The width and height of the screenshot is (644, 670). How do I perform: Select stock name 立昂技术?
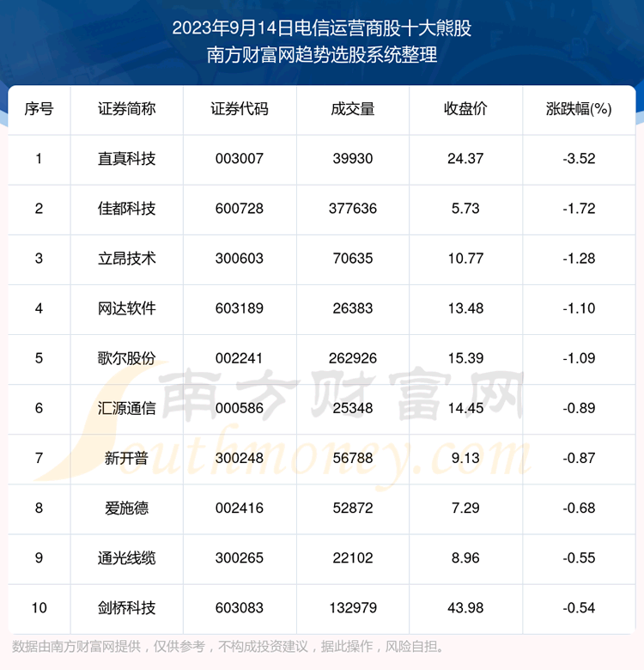click(126, 259)
